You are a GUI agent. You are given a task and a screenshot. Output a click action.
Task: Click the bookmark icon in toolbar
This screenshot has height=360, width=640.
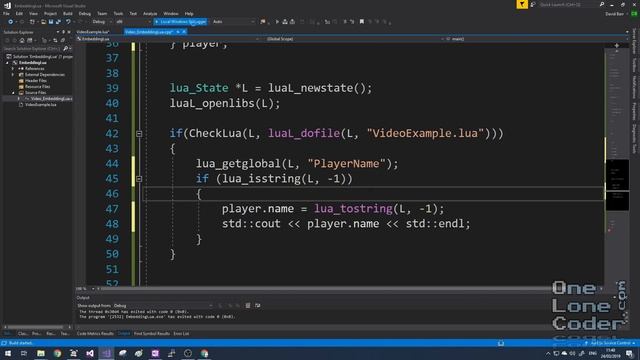(x=362, y=22)
